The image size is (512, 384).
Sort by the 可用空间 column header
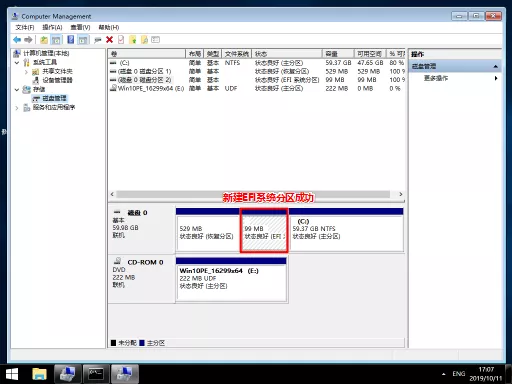[370, 54]
